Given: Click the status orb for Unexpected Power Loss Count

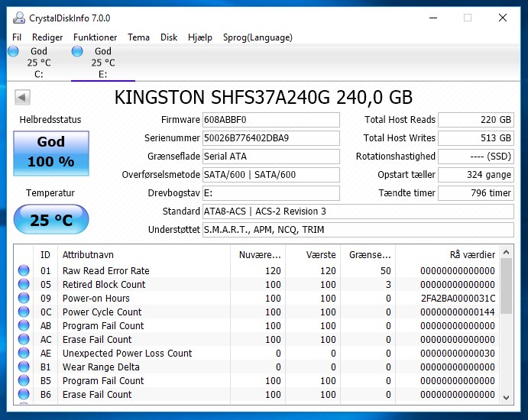Looking at the screenshot, I should coord(24,353).
